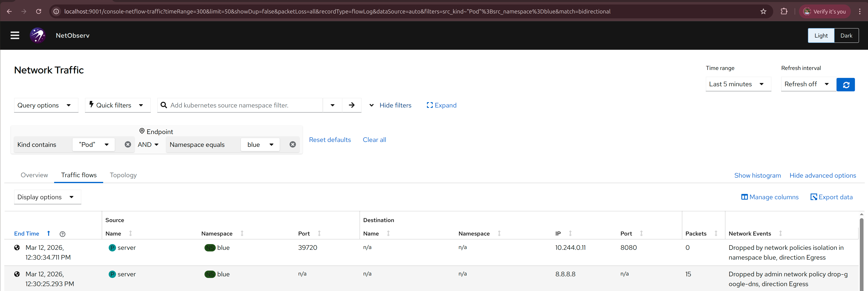This screenshot has height=291, width=868.
Task: Remove the Kind contains Pod filter
Action: pyautogui.click(x=128, y=144)
